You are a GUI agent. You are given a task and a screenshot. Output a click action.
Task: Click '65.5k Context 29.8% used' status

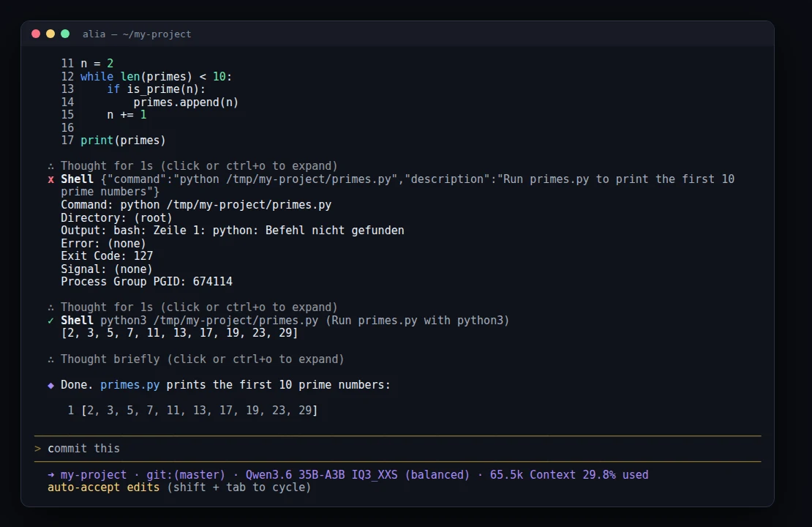(x=569, y=474)
